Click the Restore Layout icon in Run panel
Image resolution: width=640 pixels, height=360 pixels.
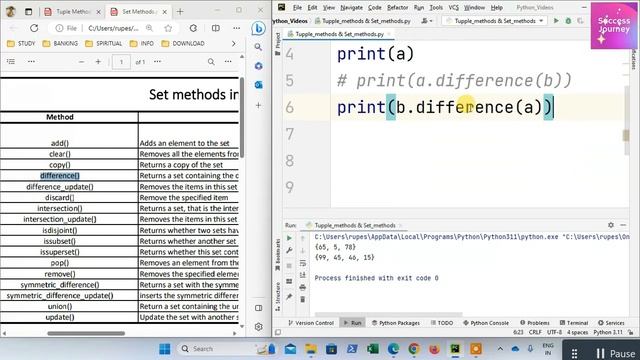pos(289,281)
